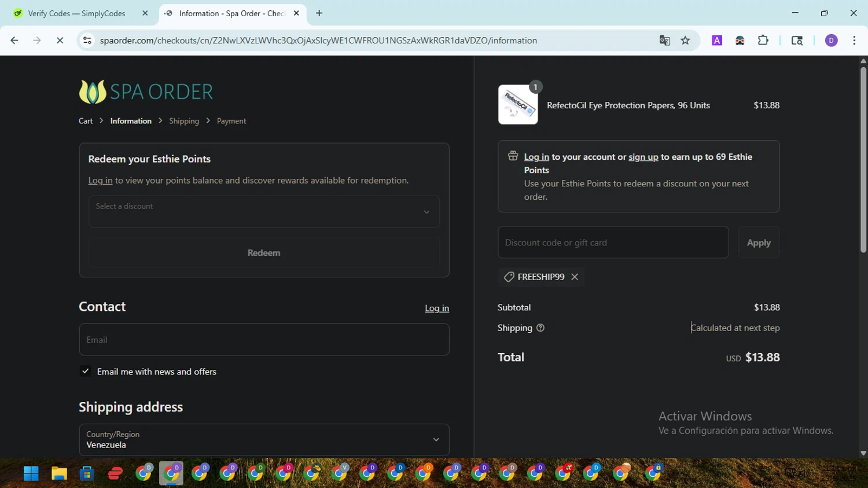The image size is (868, 488).
Task: Click the Total $13.88 amount
Action: (763, 357)
